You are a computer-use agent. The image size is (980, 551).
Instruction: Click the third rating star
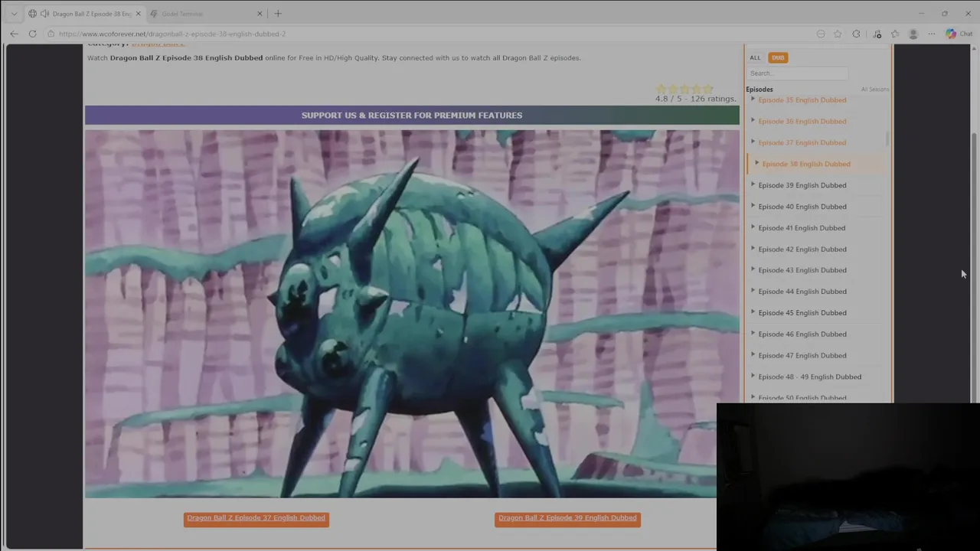tap(684, 90)
